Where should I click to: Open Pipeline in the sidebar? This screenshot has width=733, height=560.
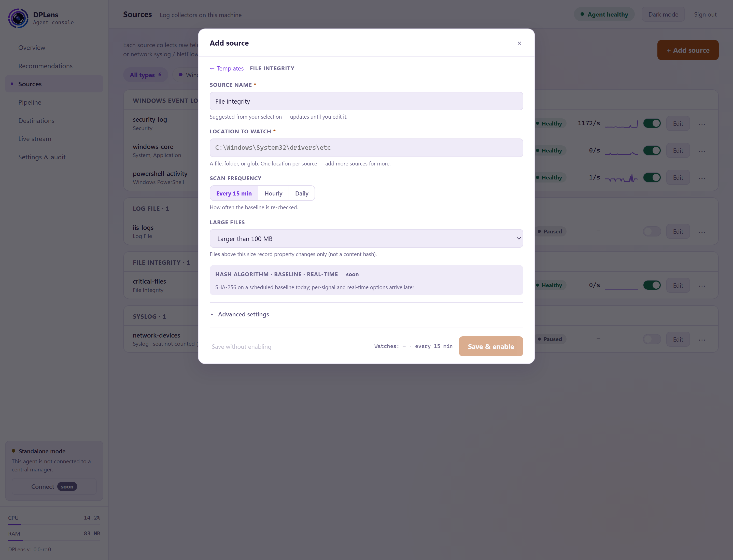tap(54, 102)
